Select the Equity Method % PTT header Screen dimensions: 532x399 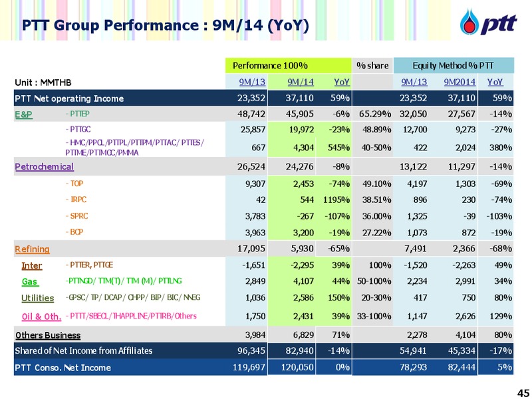[x=454, y=65]
